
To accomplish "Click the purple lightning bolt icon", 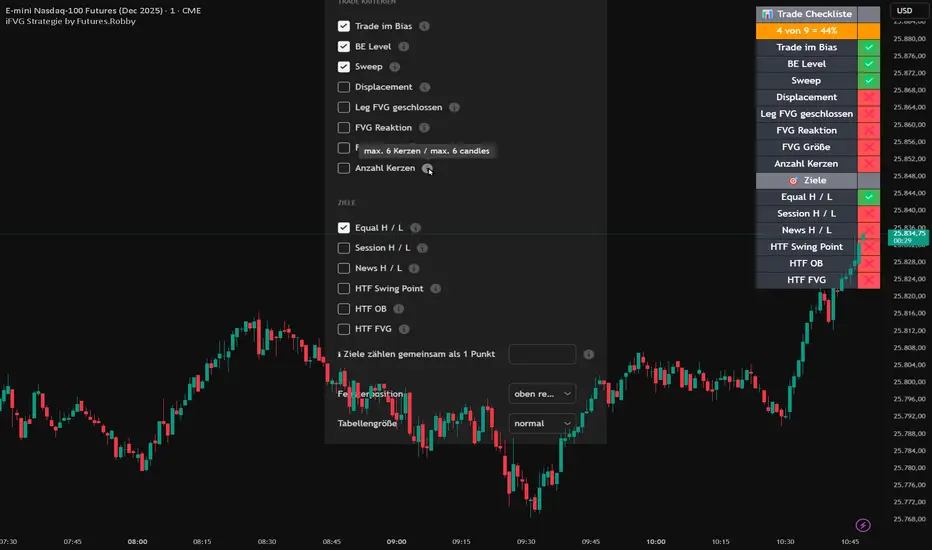I will pyautogui.click(x=864, y=525).
